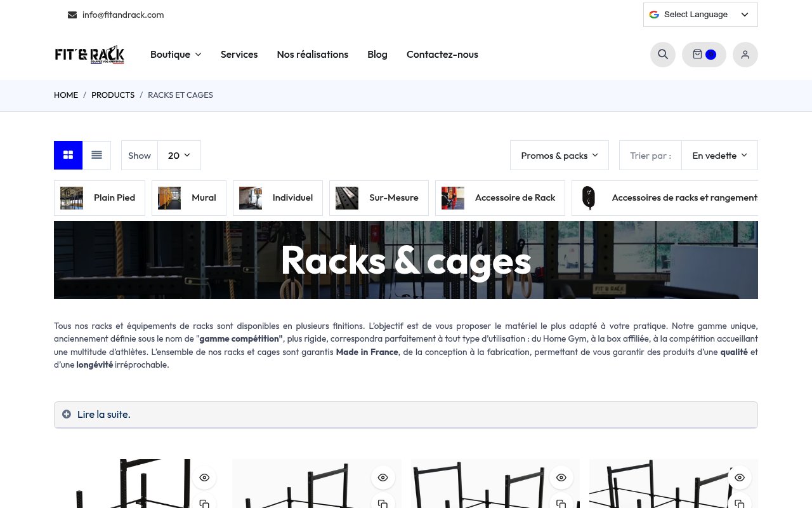Open the En vedette sorting dropdown
Viewport: 812px width, 508px height.
pos(719,155)
